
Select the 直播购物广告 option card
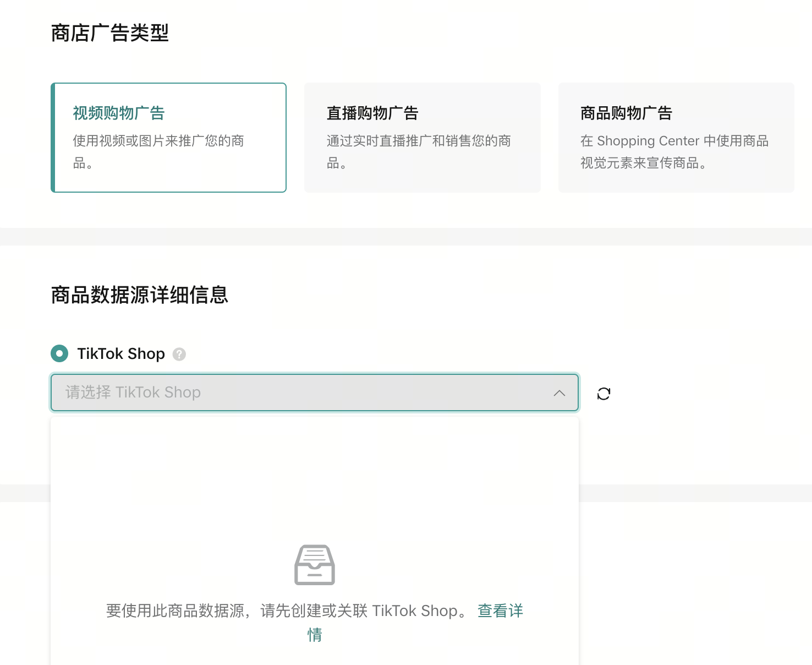point(422,137)
